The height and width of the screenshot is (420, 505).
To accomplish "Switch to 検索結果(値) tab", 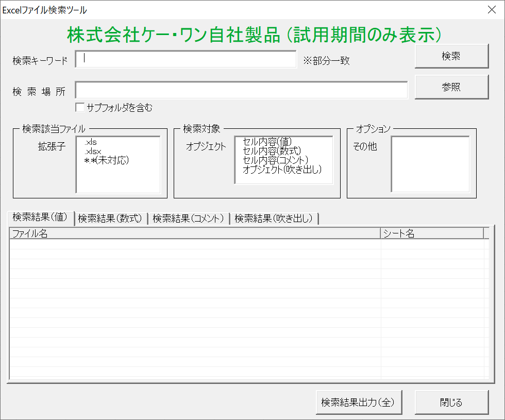I will [x=40, y=217].
